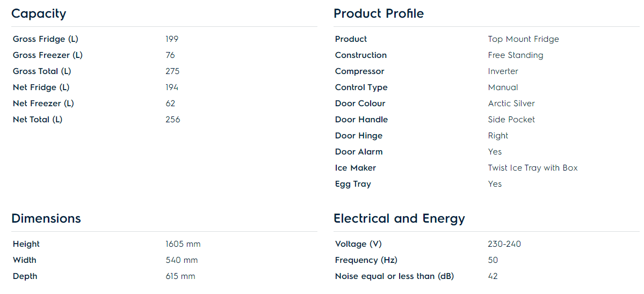Click Twist Ice Tray with Box text
The height and width of the screenshot is (294, 644).
(532, 168)
